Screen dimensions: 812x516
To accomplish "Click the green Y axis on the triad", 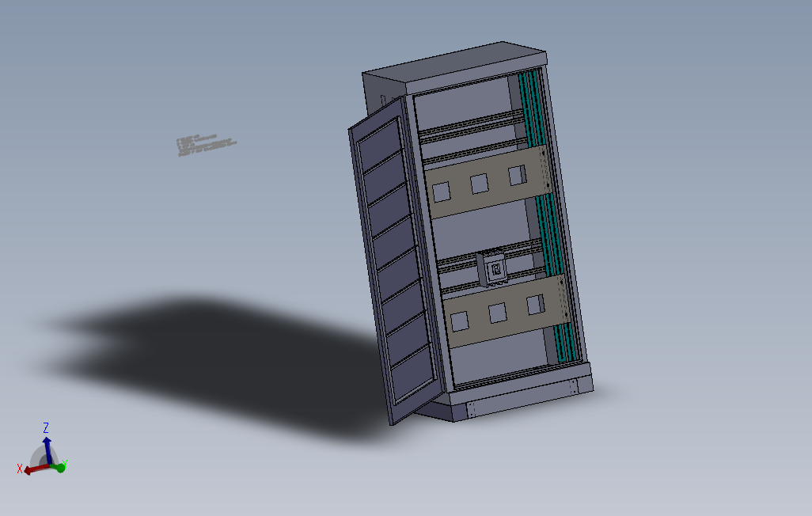I will point(58,467).
